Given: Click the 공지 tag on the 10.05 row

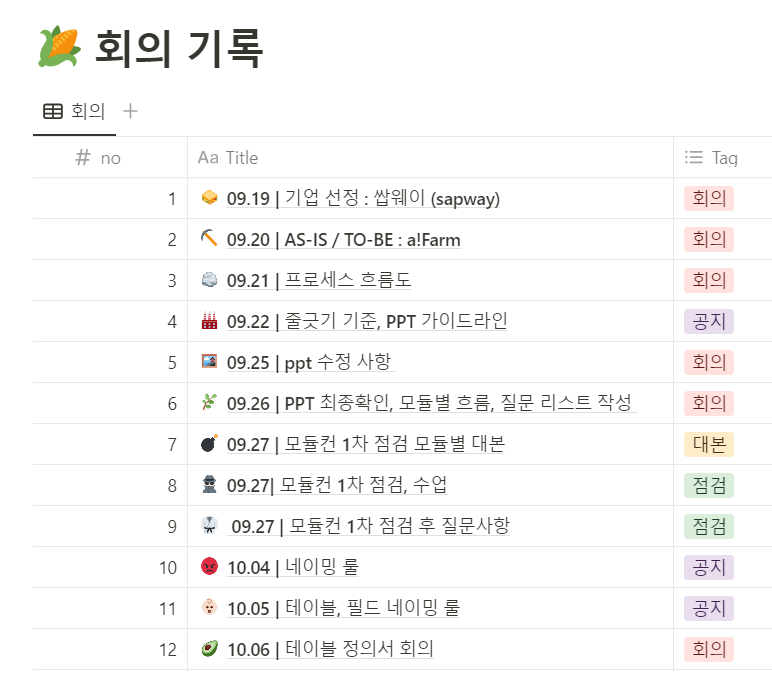Looking at the screenshot, I should (x=709, y=608).
